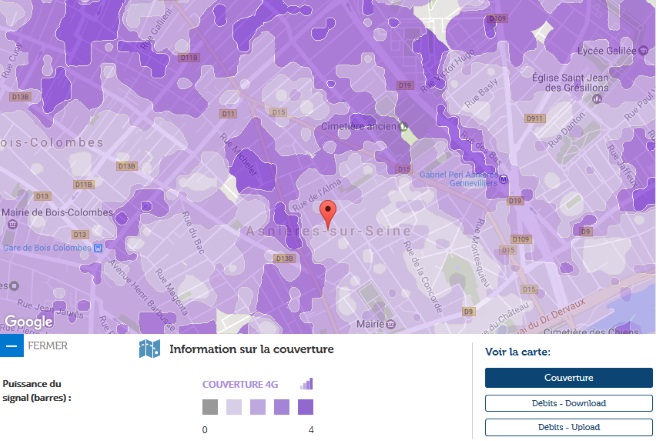660x441 pixels.
Task: Click the Rue Gallieni street label
Action: [x=157, y=29]
